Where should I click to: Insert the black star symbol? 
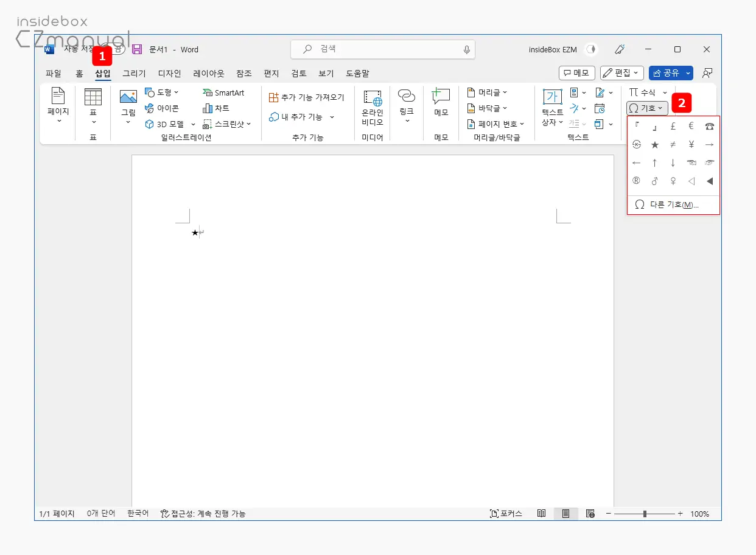[654, 144]
